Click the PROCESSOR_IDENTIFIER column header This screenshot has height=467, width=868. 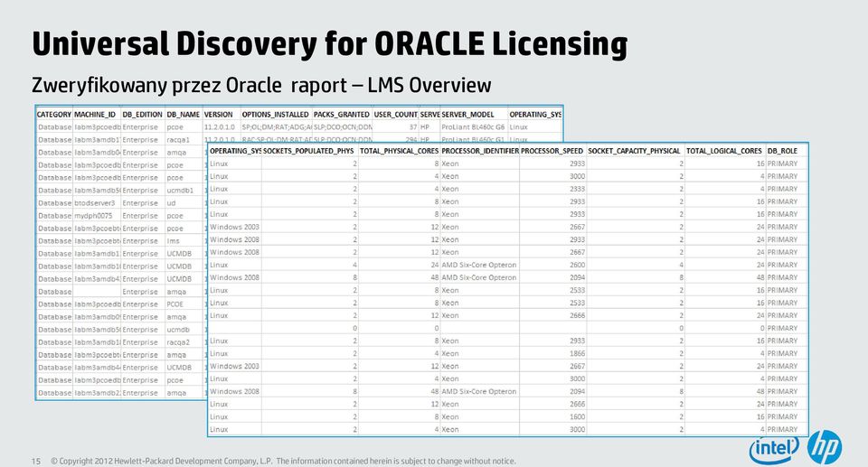point(480,151)
